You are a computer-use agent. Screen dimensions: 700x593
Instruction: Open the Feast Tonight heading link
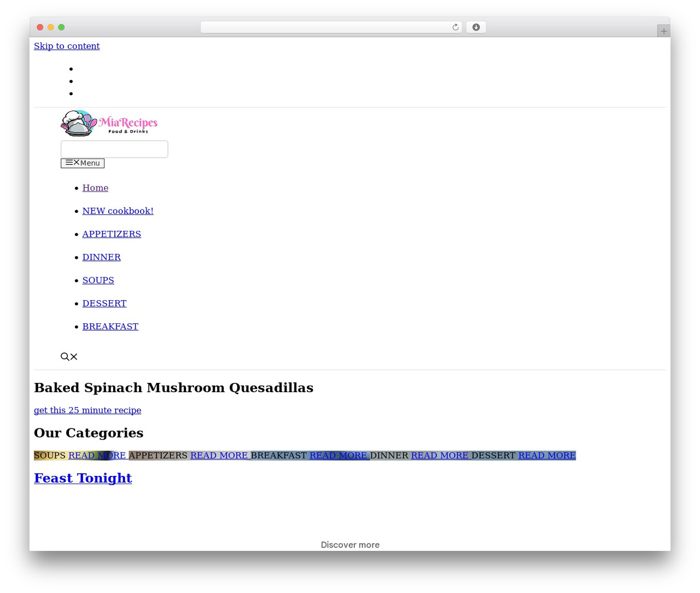[x=83, y=478]
